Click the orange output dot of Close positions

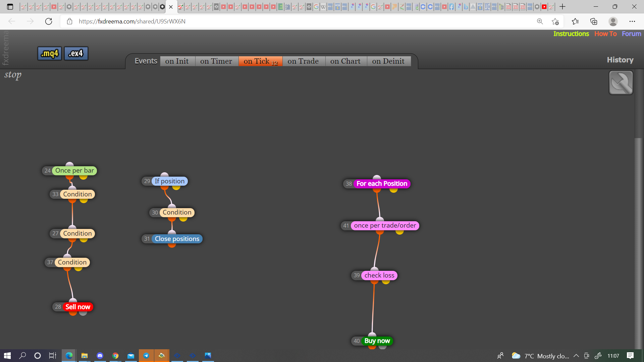click(172, 245)
